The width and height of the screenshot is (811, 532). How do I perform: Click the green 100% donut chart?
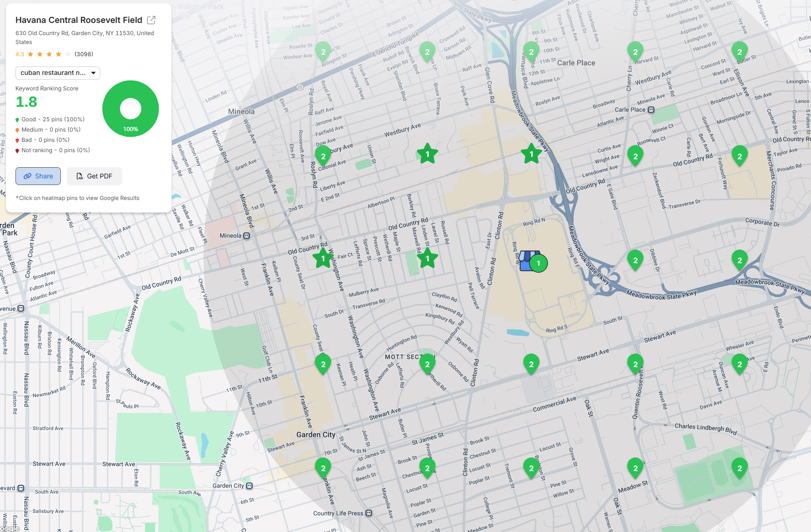(x=131, y=109)
